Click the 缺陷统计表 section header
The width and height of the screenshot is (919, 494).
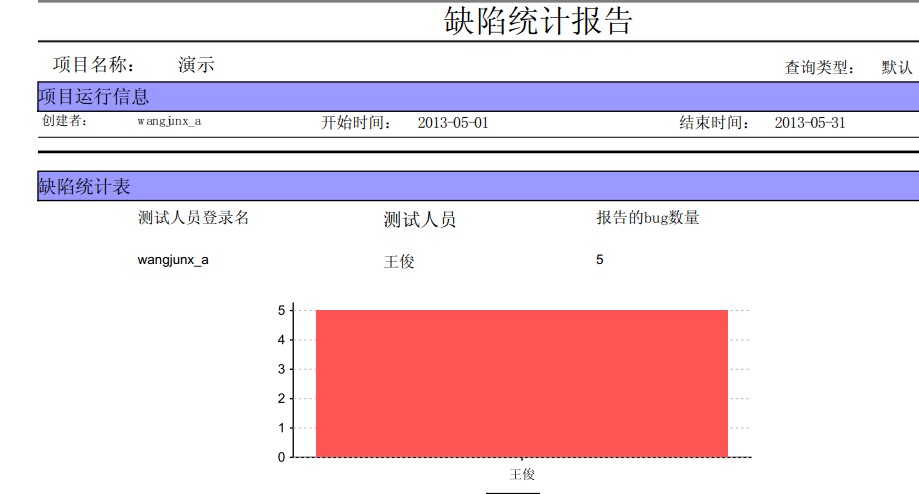coord(478,186)
